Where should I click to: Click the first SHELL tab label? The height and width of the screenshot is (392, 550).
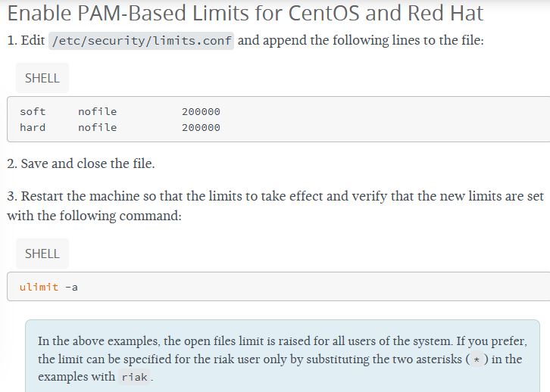[x=42, y=78]
